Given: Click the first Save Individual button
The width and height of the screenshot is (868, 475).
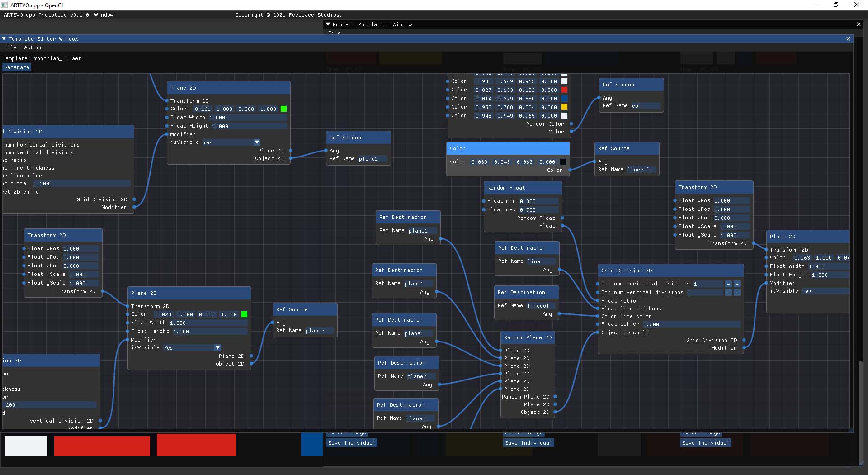Looking at the screenshot, I should click(x=352, y=443).
